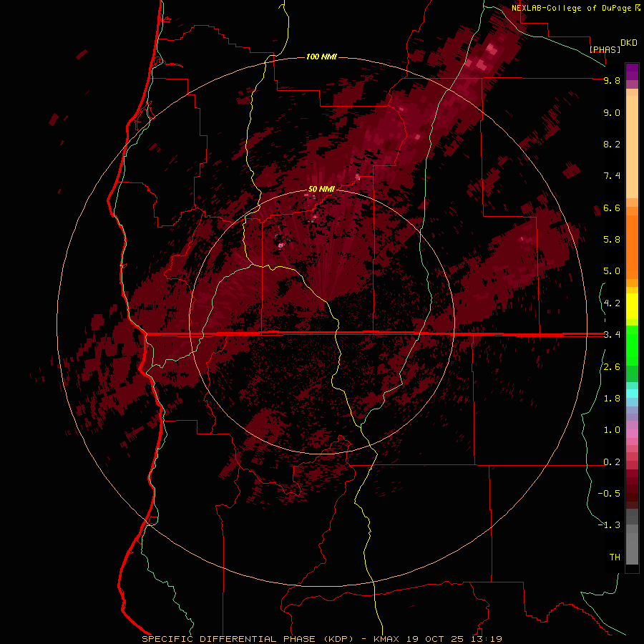Screen dimensions: 644x644
Task: Pick the peach segment of the color bar
Action: tap(632, 146)
